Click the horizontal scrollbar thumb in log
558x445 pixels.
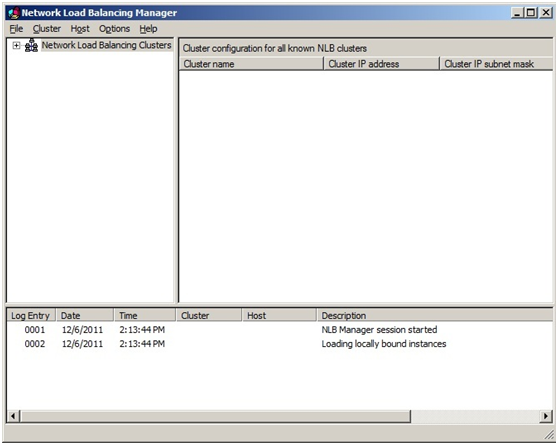[215, 416]
